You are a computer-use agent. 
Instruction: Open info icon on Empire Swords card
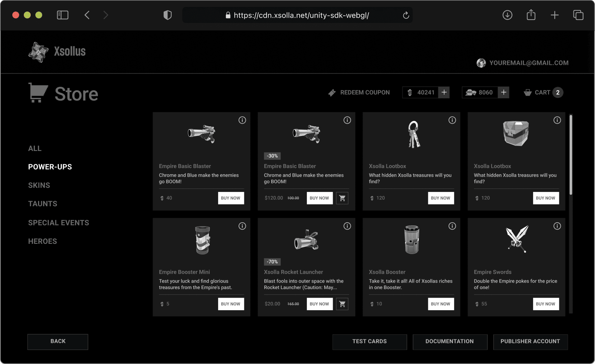click(557, 226)
